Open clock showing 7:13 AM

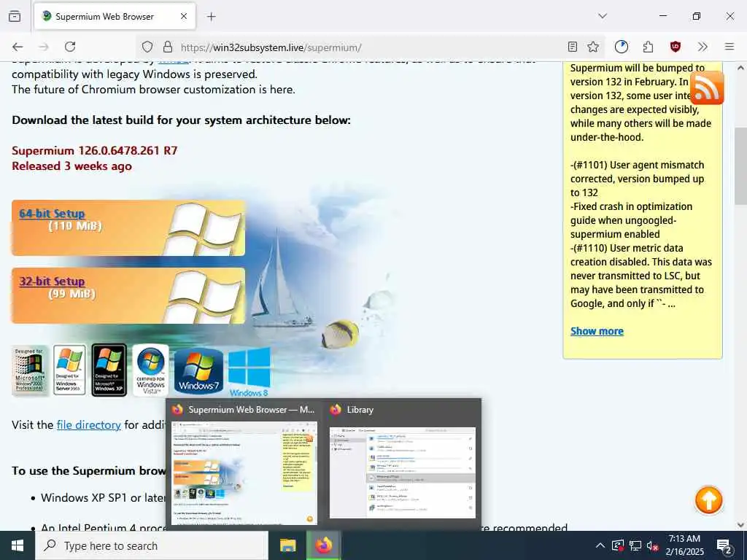coord(684,545)
